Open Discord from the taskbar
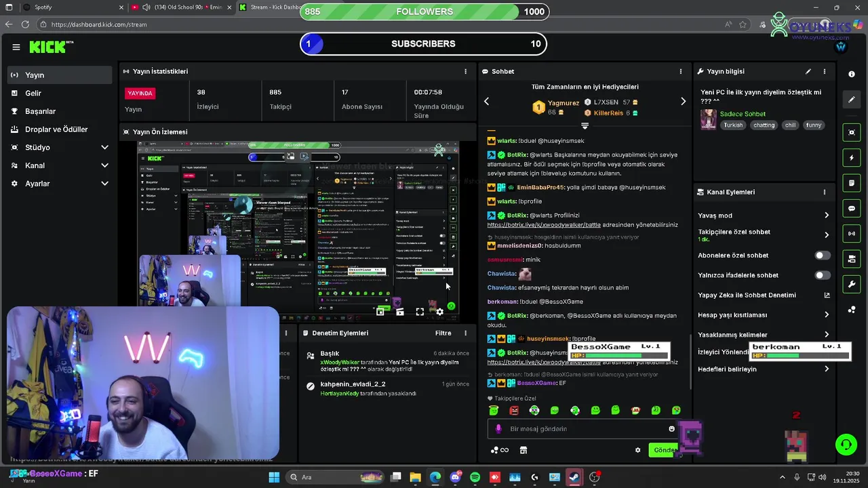 455,477
